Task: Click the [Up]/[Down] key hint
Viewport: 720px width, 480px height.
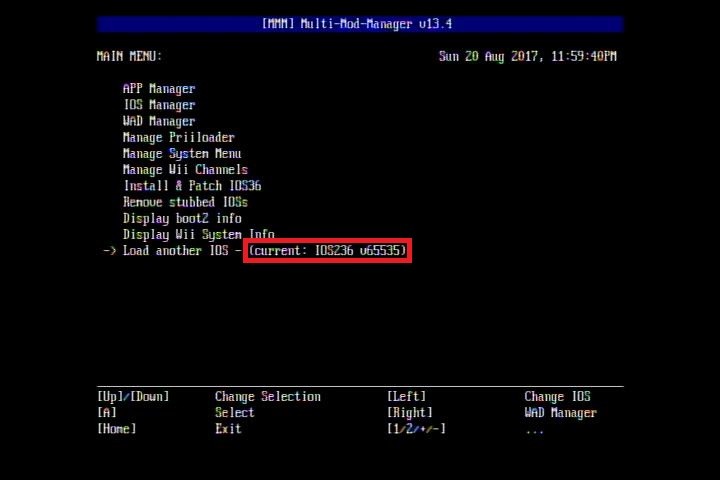Action: click(x=133, y=396)
